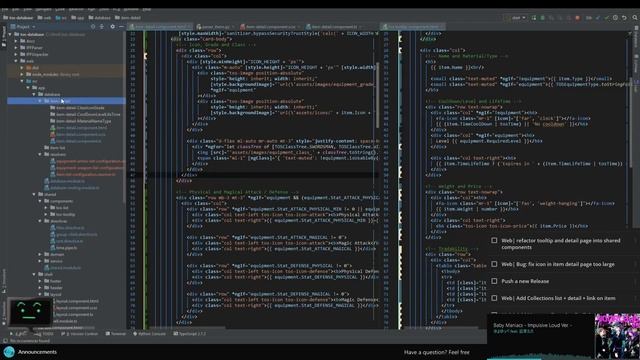The width and height of the screenshot is (640, 360).
Task: Open Search Everywhere magnifier icon
Action: click(635, 18)
